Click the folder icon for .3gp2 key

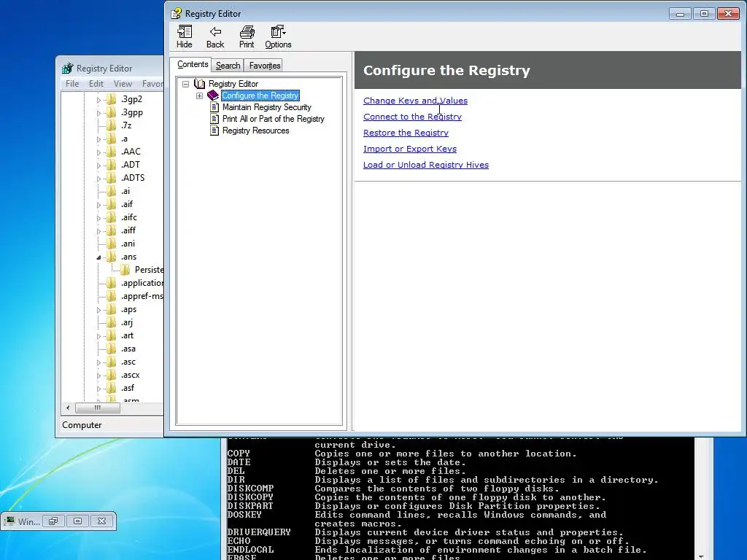(x=112, y=99)
